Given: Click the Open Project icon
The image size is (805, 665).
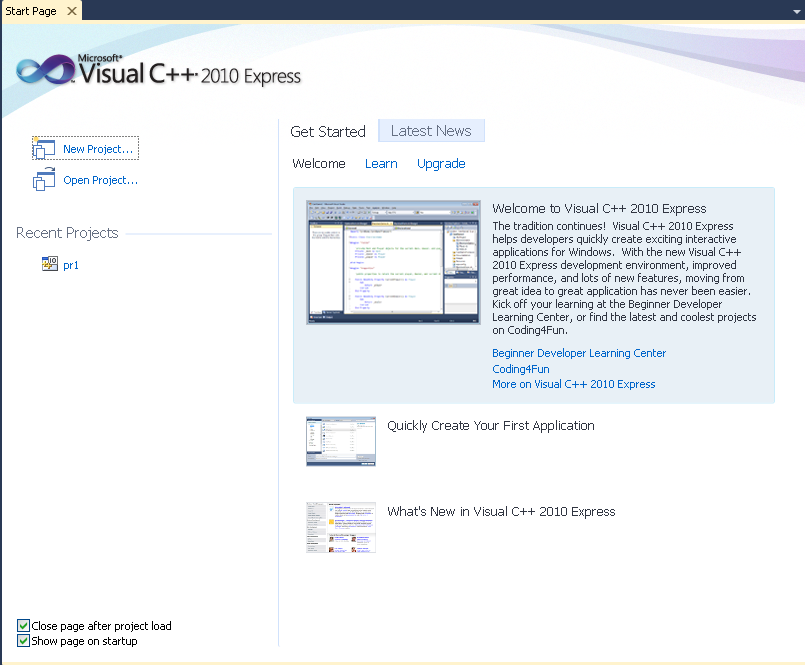Looking at the screenshot, I should 44,180.
